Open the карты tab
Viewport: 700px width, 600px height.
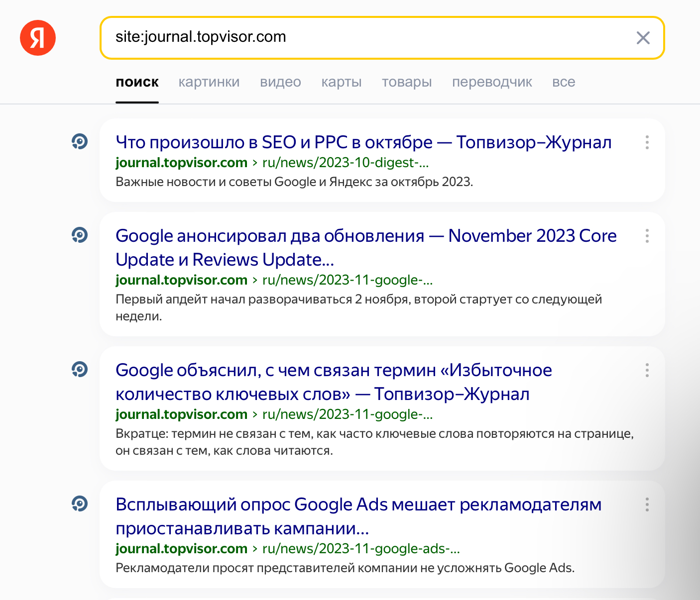342,82
